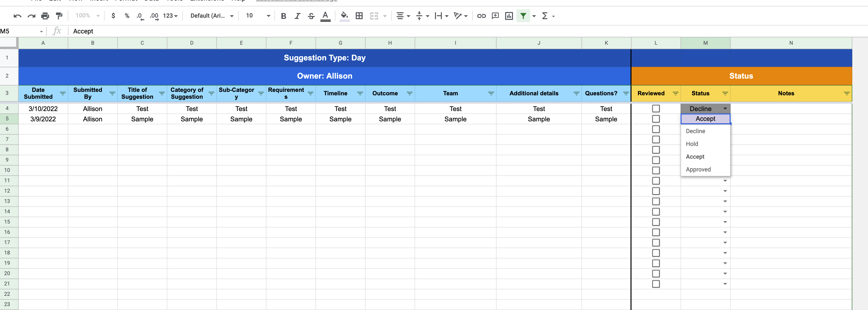This screenshot has height=310, width=868.
Task: Open the text color tool
Action: click(325, 16)
